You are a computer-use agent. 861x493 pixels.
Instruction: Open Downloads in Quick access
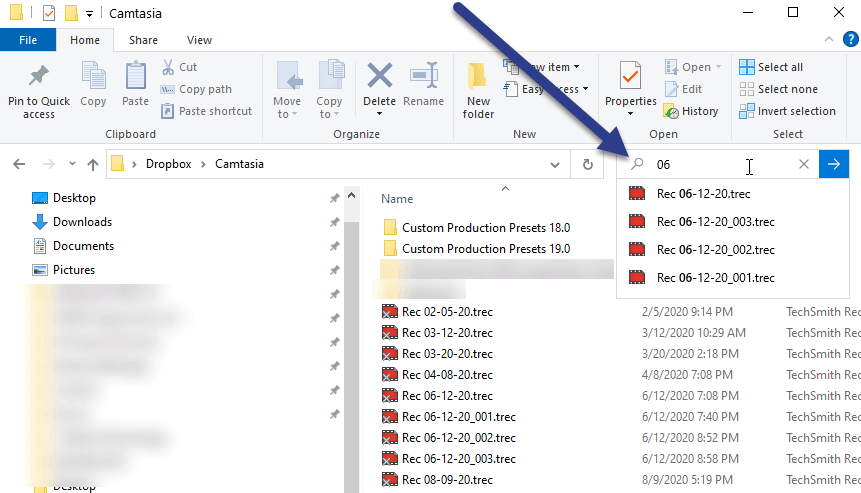pos(72,222)
